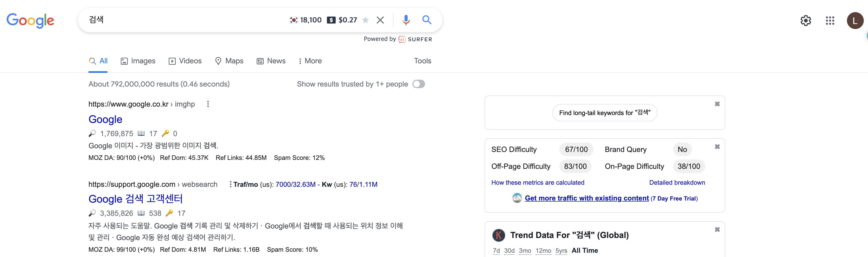Viewport: 868px width, 257px height.
Task: Click magnifier icon beside 1,769,875
Action: (92, 134)
